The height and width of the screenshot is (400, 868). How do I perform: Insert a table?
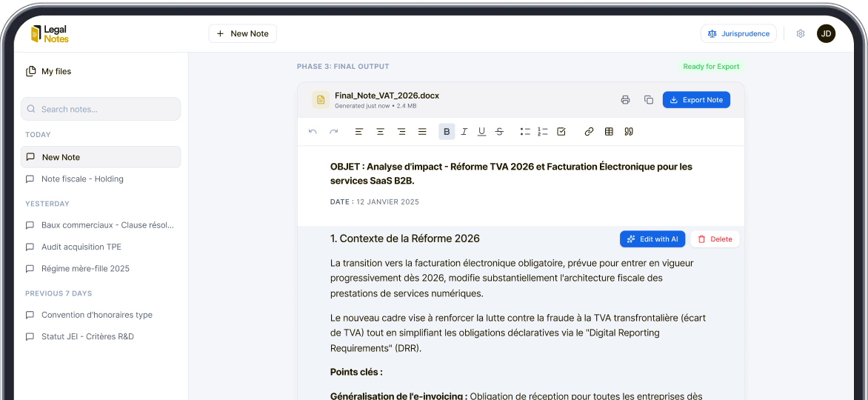609,132
